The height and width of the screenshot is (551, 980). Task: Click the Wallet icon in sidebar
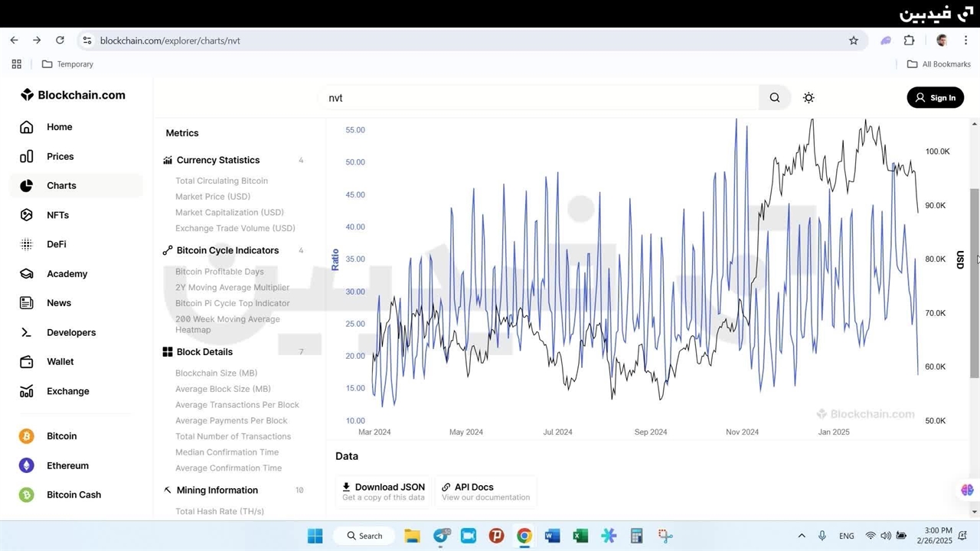[27, 362]
